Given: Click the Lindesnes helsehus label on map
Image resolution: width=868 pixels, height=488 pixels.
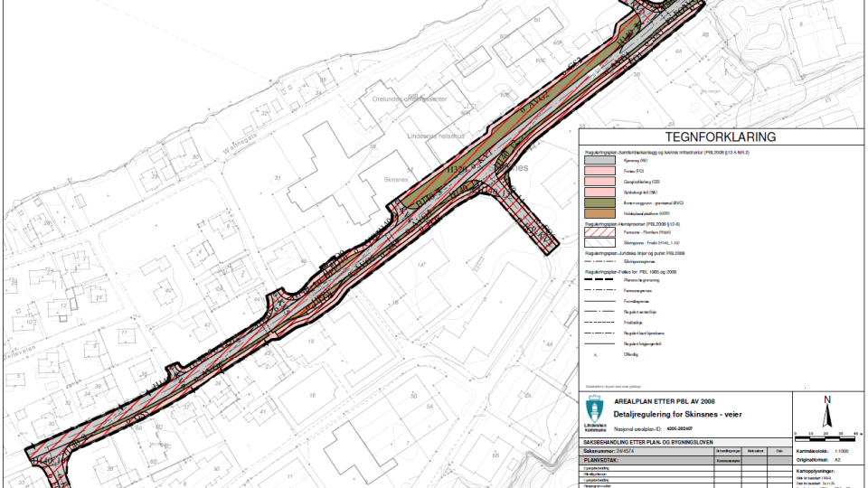Looking at the screenshot, I should [437, 136].
